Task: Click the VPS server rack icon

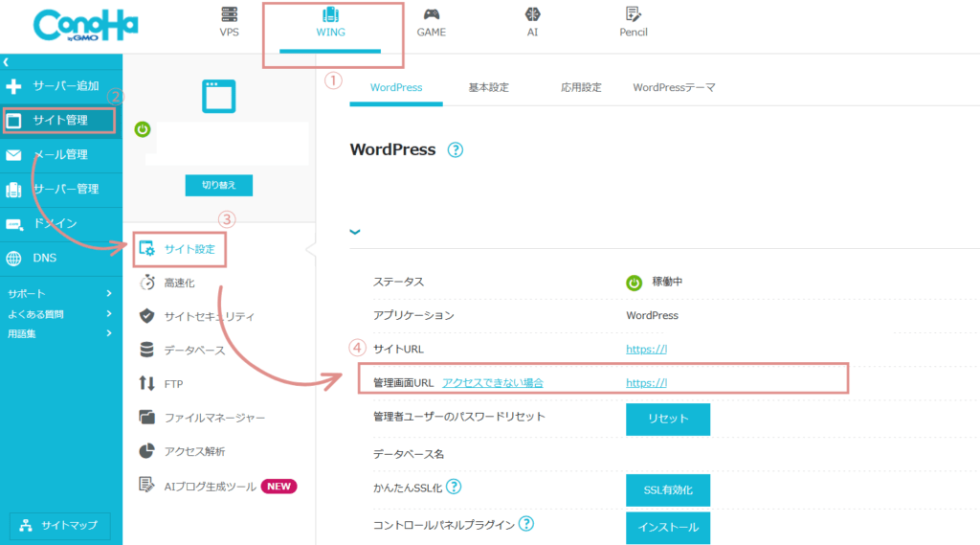Action: click(x=230, y=13)
